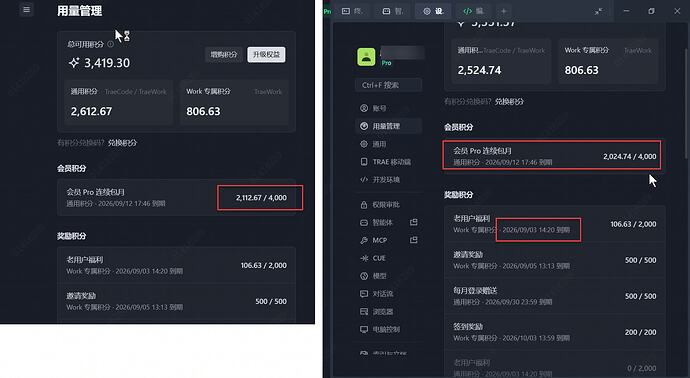The width and height of the screenshot is (690, 378).
Task: Open 电脑控制 in the settings sidebar
Action: [389, 329]
